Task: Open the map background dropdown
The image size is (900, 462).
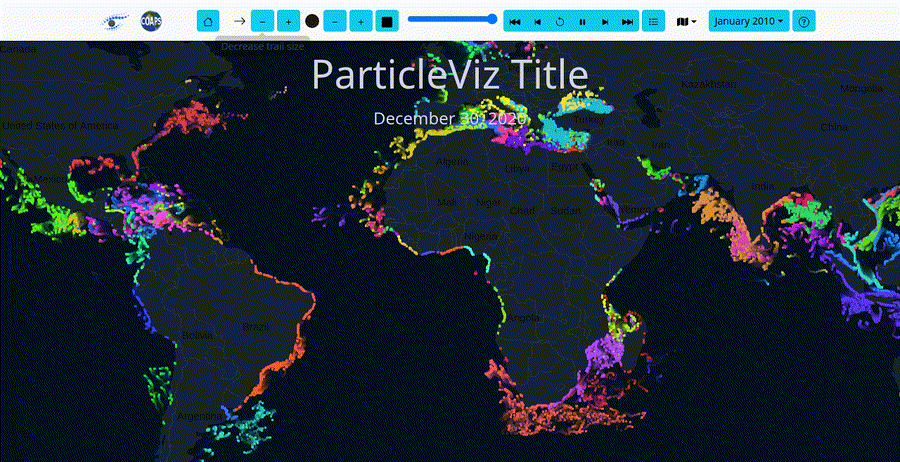Action: 686,21
